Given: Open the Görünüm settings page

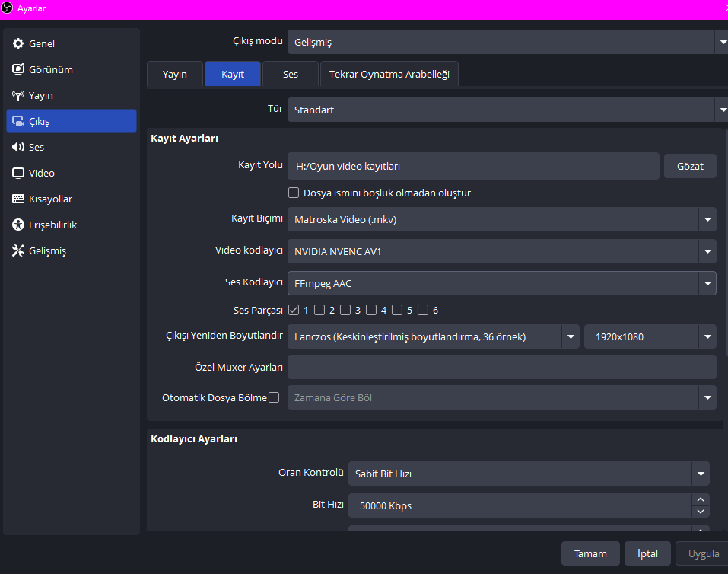Looking at the screenshot, I should [72, 70].
